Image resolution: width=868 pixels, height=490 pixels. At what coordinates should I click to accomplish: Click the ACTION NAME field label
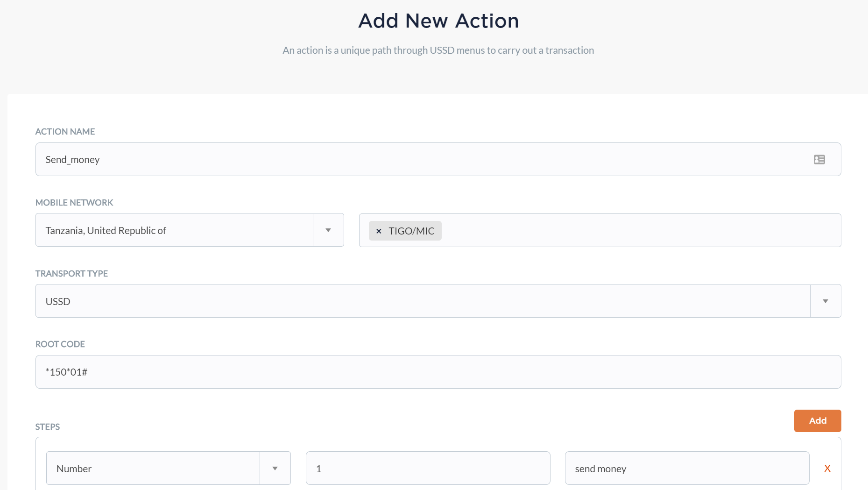pyautogui.click(x=64, y=131)
